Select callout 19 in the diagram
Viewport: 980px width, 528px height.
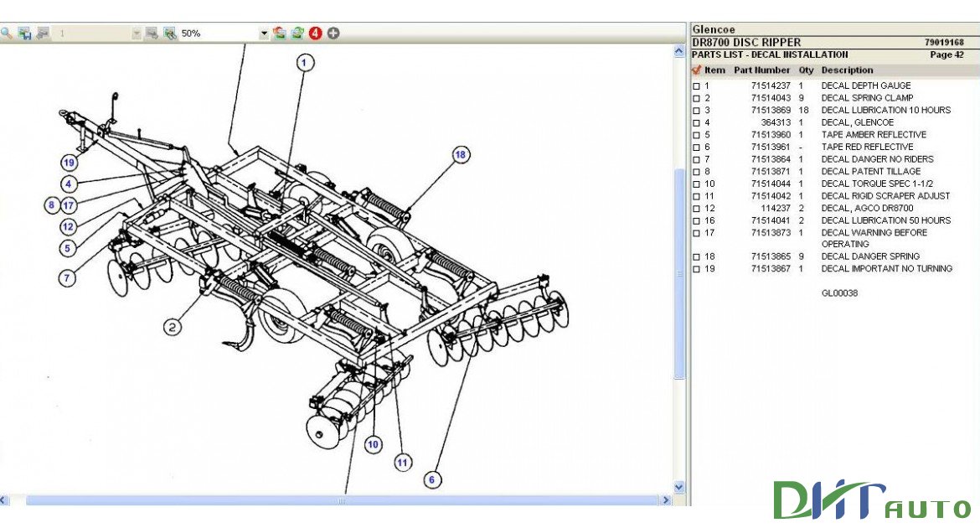[69, 163]
